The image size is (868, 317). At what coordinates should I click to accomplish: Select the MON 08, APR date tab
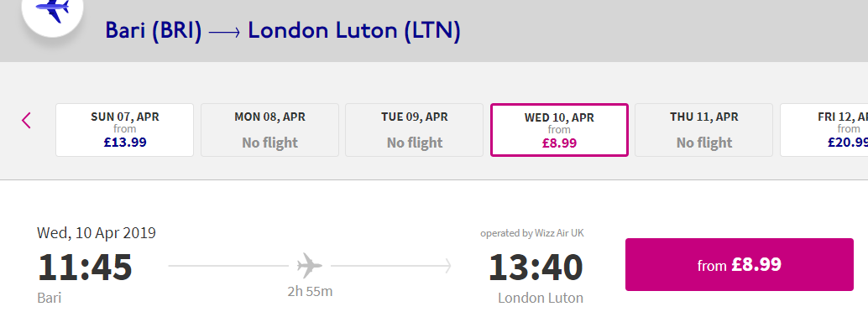[269, 130]
